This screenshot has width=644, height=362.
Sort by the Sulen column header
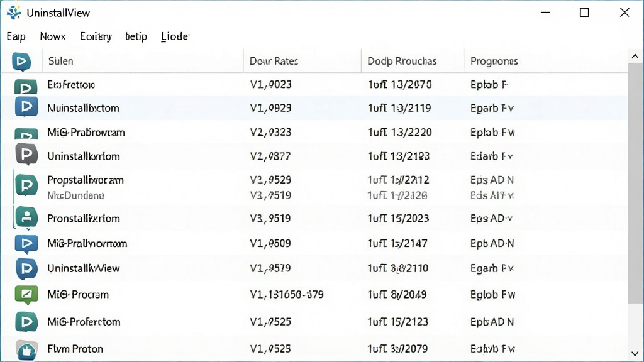[61, 61]
